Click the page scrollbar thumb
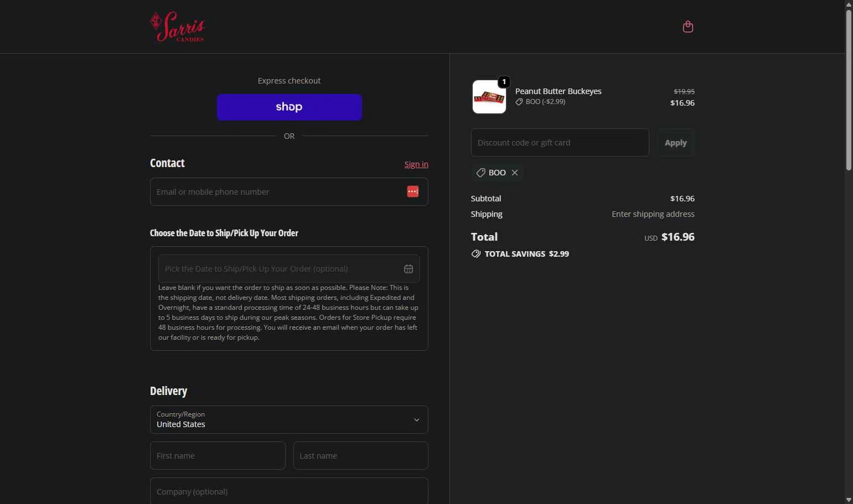The height and width of the screenshot is (504, 853). coord(849,90)
